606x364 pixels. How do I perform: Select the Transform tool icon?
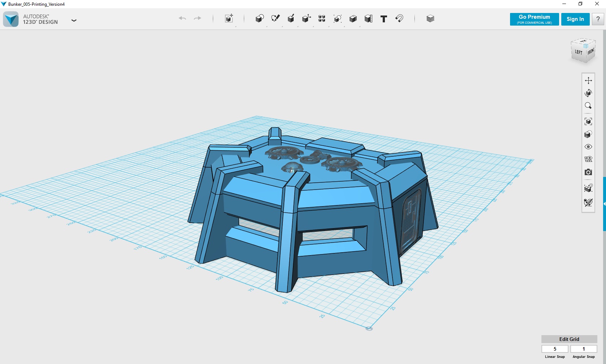tap(229, 19)
